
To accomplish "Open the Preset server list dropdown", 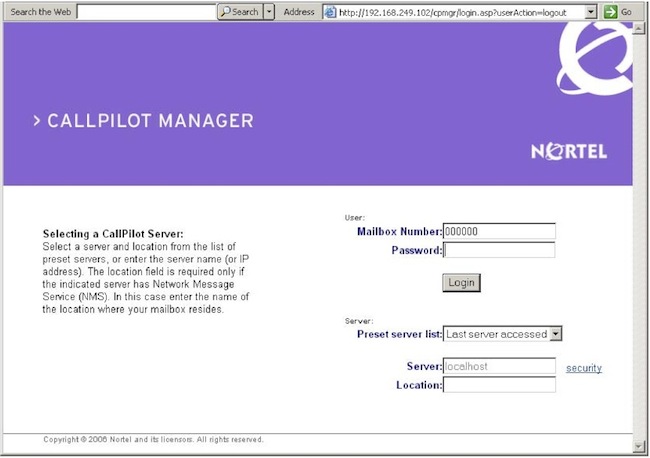I will click(x=502, y=334).
